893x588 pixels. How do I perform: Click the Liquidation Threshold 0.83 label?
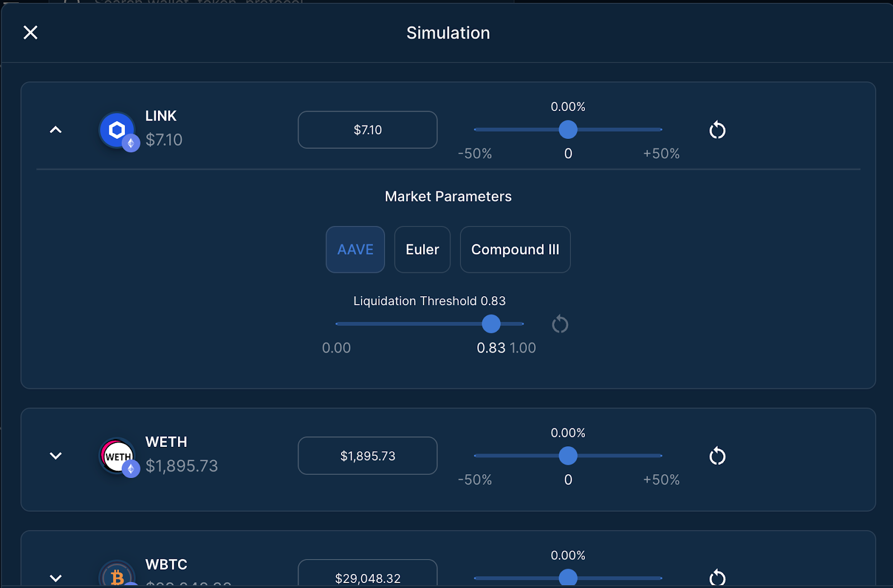(x=430, y=301)
